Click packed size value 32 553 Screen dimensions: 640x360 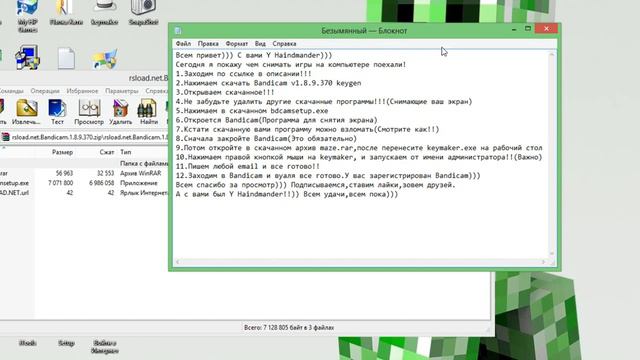point(105,173)
